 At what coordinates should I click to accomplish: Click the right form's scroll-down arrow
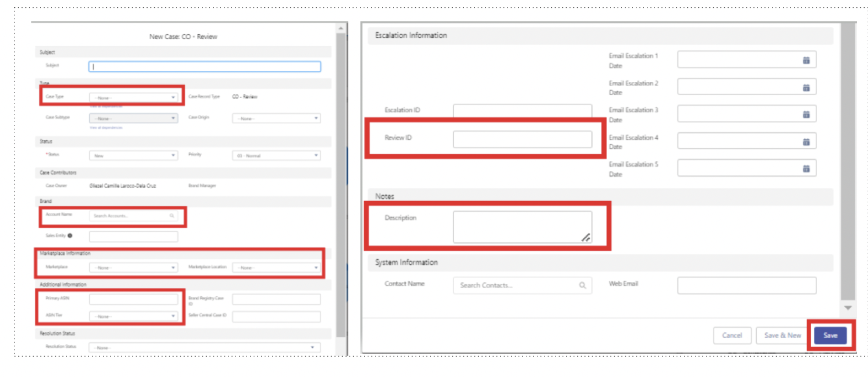848,308
